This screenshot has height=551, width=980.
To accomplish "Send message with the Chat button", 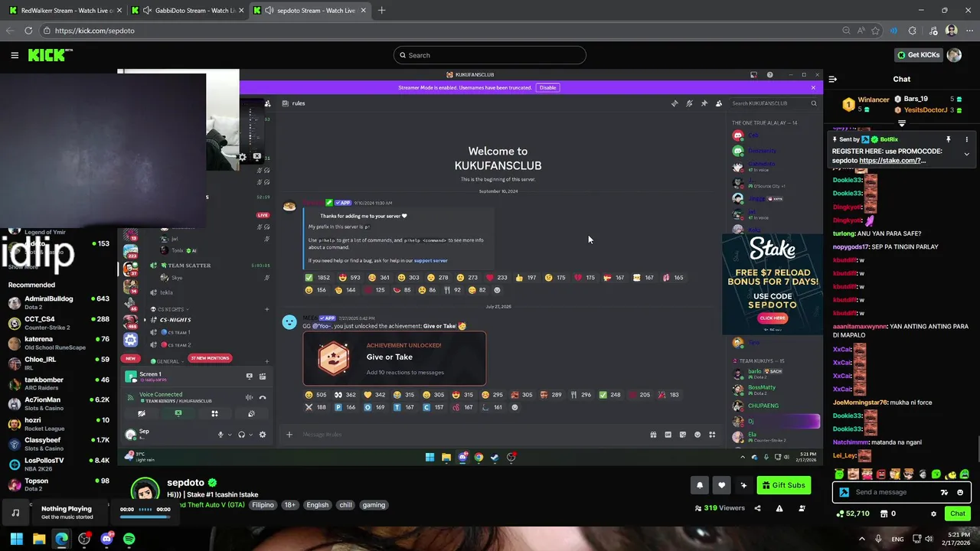I will point(958,514).
